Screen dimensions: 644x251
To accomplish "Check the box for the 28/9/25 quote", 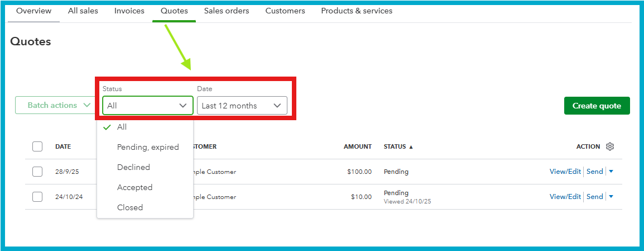I will 37,172.
